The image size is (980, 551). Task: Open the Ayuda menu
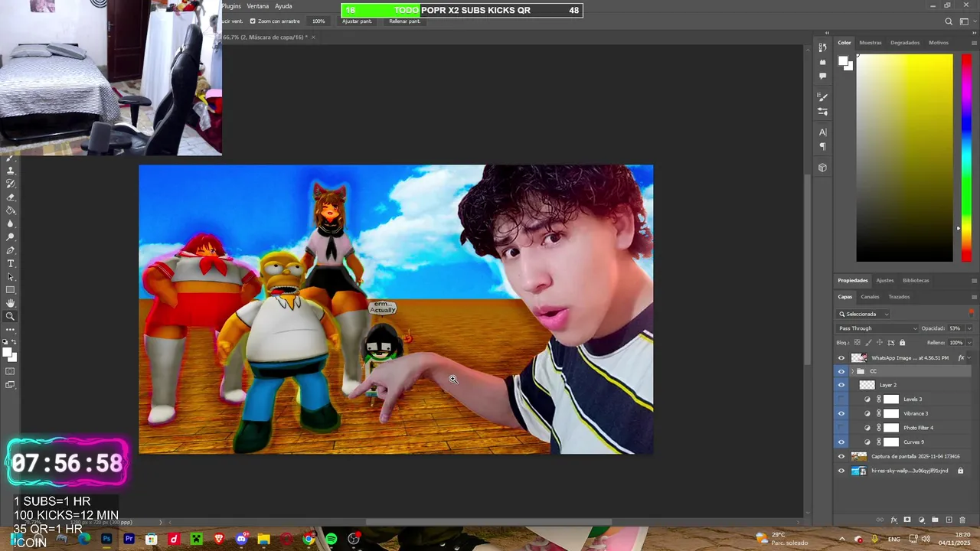click(x=283, y=6)
